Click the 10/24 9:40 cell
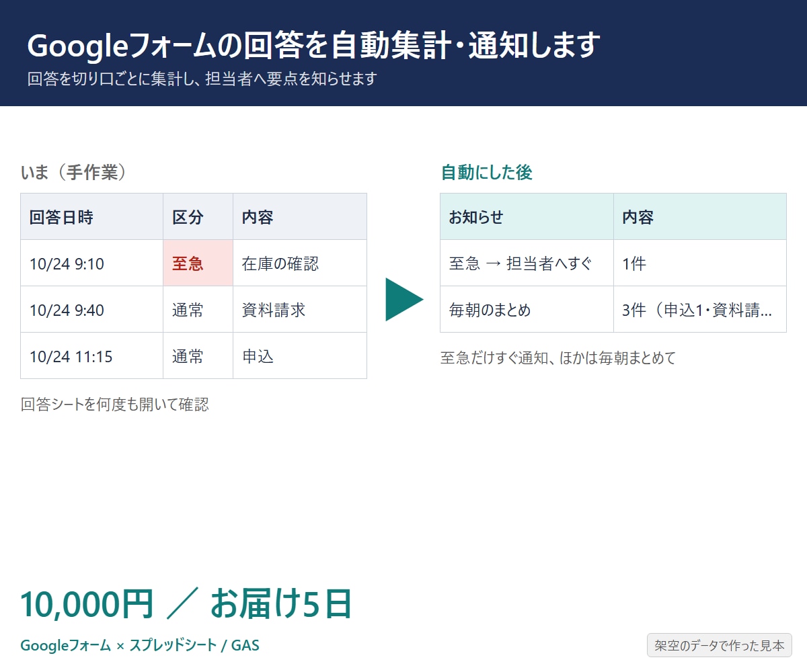This screenshot has height=672, width=807. coord(92,310)
